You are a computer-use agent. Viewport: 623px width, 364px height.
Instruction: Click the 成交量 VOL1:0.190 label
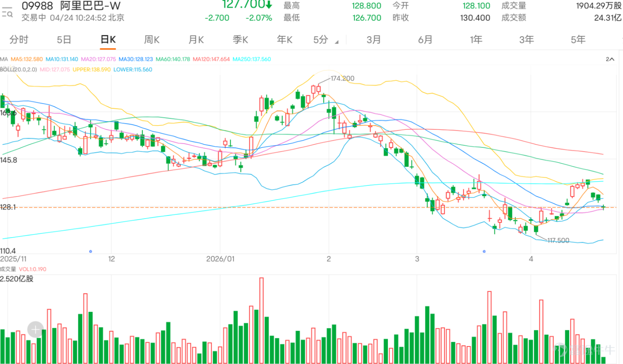(x=23, y=269)
